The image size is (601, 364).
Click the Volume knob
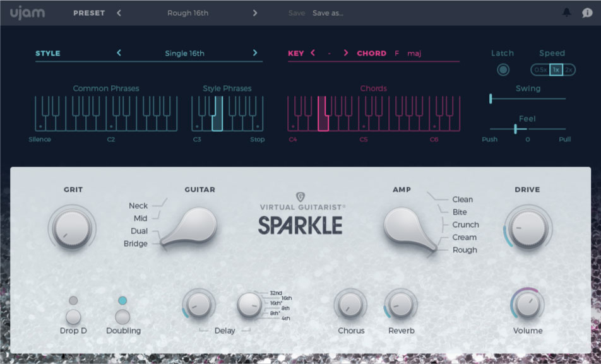(x=527, y=305)
